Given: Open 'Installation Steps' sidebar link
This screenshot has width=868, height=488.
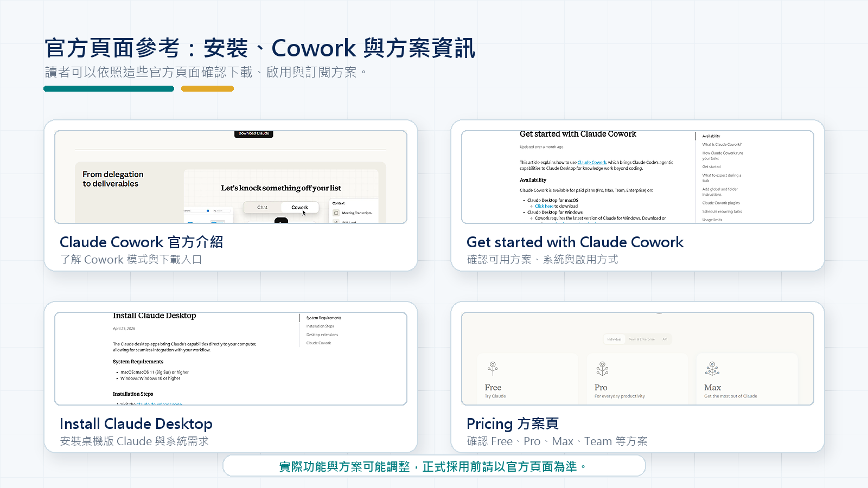Looking at the screenshot, I should 320,326.
